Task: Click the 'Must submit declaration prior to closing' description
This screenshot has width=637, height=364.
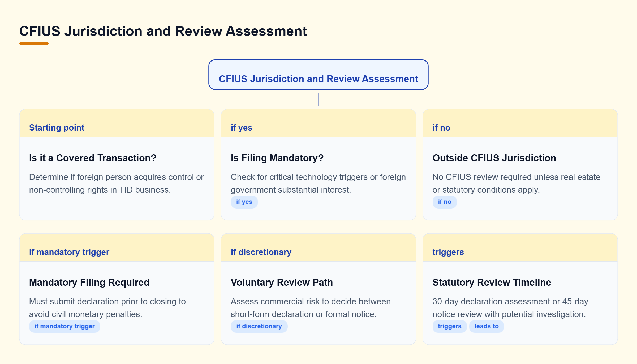Action: click(x=107, y=308)
